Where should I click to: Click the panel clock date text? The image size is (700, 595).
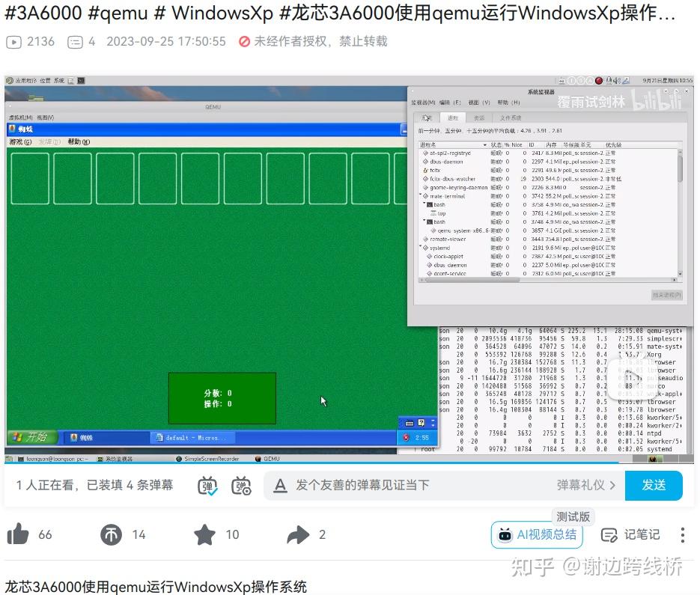click(x=667, y=81)
